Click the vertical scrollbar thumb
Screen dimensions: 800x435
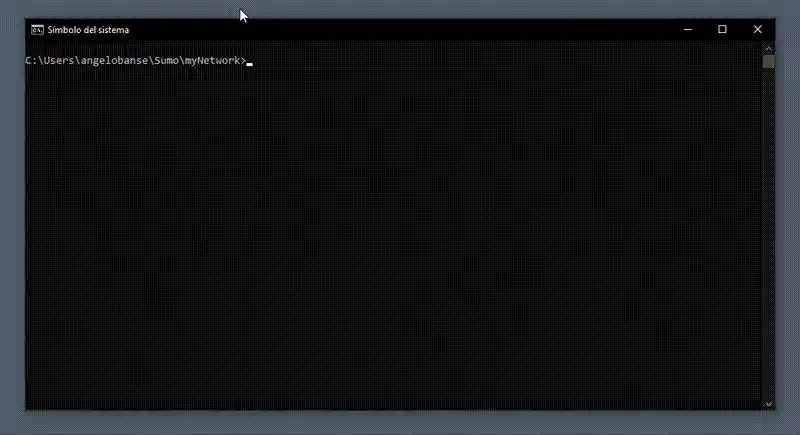(x=768, y=62)
